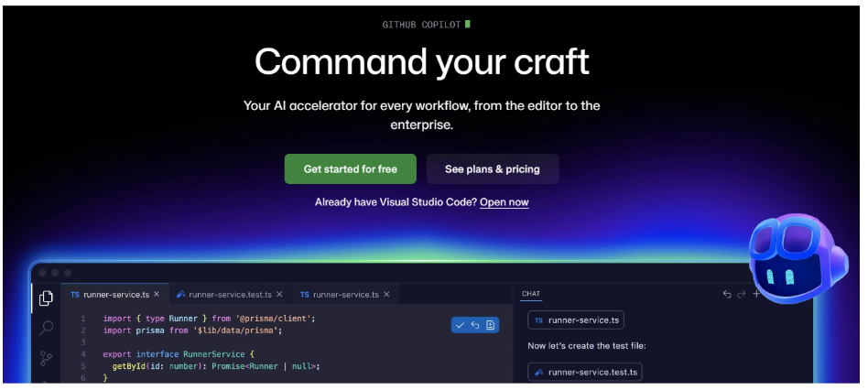This screenshot has width=868, height=390.
Task: Open runner-service.test.ts file chip in chat
Action: [x=585, y=372]
